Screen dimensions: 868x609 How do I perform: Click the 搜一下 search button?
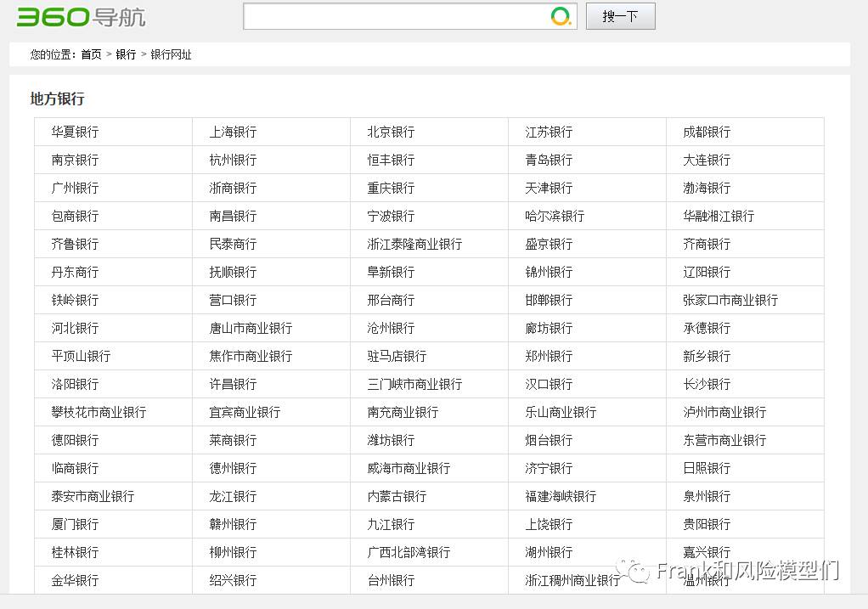(x=621, y=16)
